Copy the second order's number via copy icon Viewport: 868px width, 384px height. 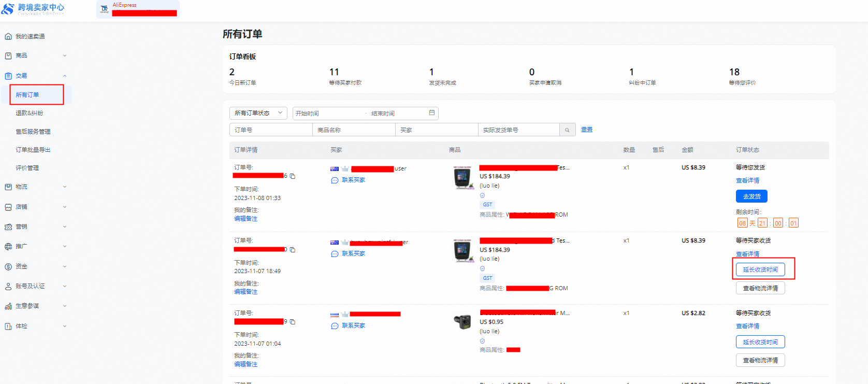pyautogui.click(x=293, y=250)
